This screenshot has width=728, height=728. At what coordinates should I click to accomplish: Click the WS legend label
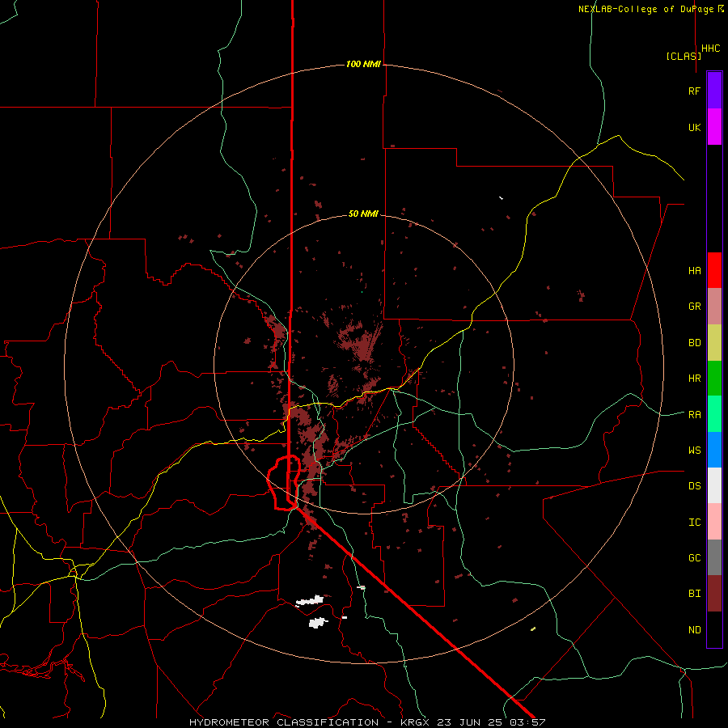point(694,451)
